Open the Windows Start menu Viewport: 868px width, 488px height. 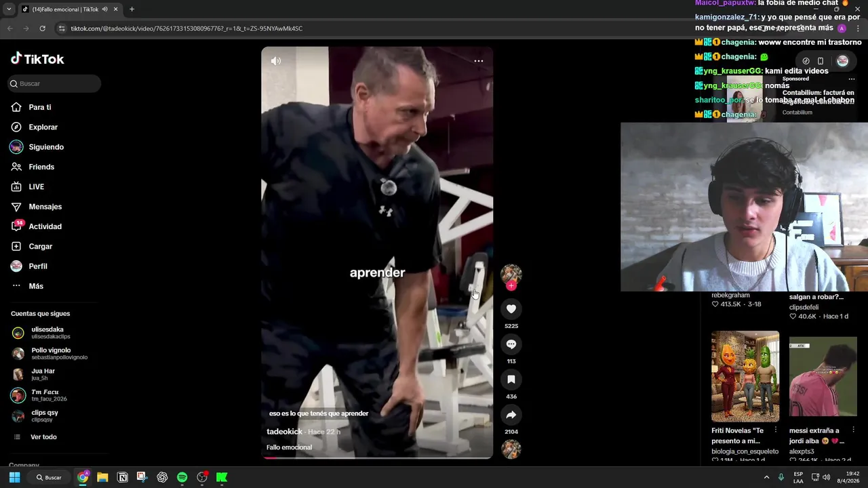coord(14,477)
